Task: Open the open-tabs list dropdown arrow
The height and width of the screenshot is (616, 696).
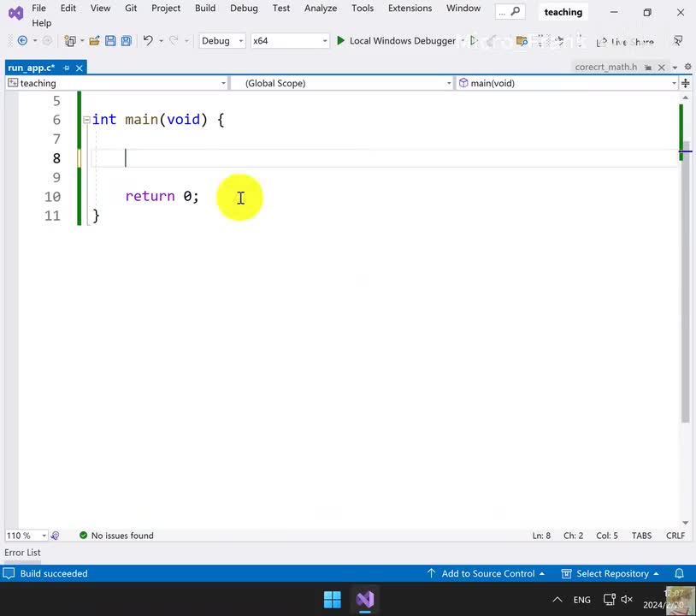Action: 675,68
